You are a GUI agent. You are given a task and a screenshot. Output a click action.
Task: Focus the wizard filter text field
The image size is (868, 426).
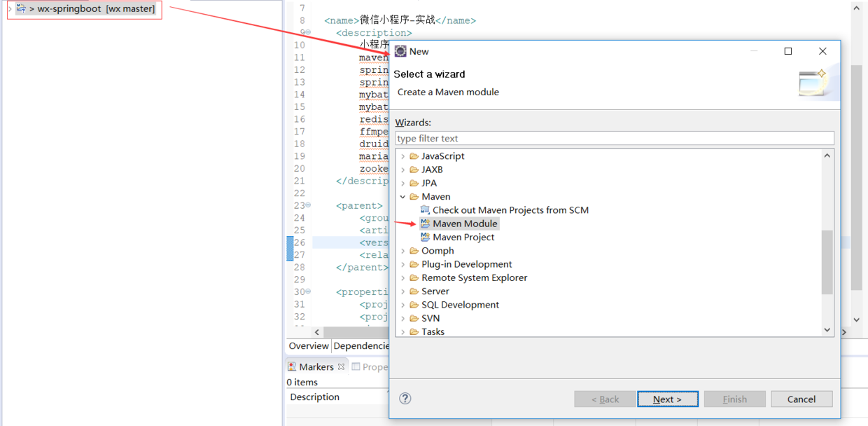(615, 138)
